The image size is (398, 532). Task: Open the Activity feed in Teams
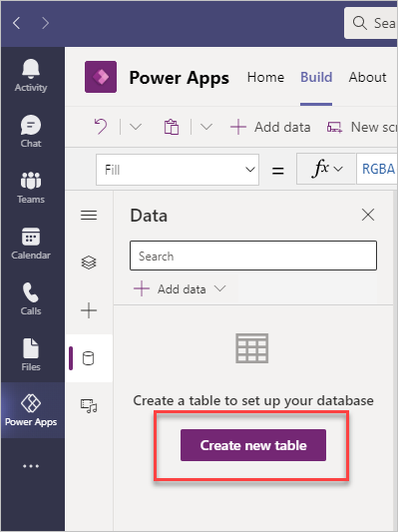(x=31, y=76)
